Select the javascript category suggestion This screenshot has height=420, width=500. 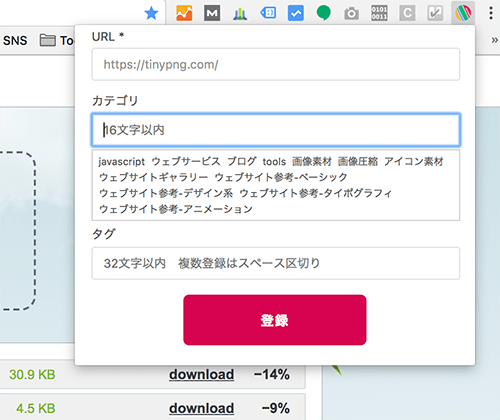(121, 162)
